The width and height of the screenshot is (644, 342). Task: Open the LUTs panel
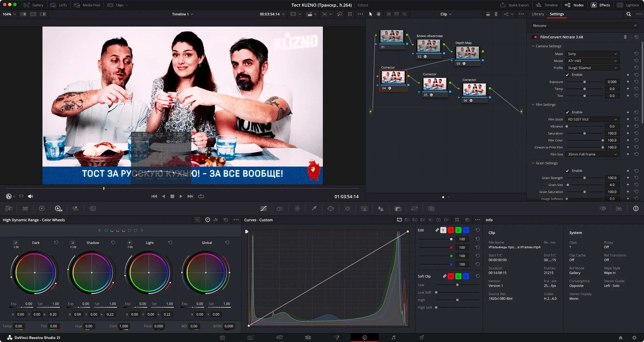(x=59, y=5)
